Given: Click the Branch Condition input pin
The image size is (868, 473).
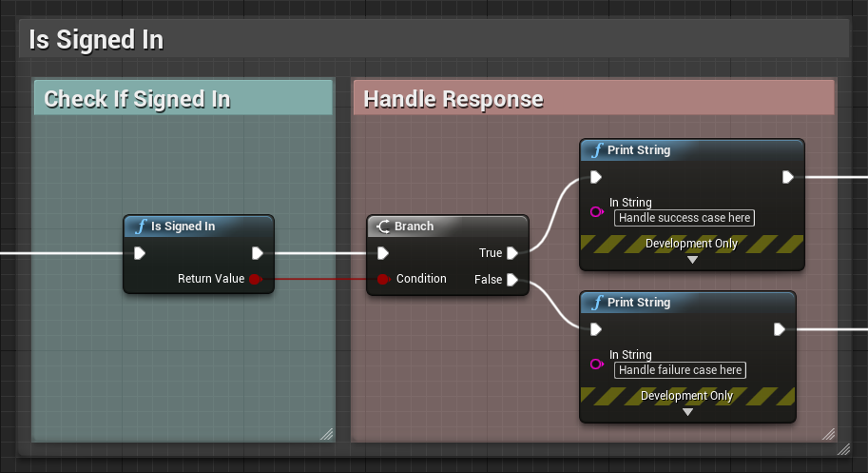Looking at the screenshot, I should coord(382,279).
